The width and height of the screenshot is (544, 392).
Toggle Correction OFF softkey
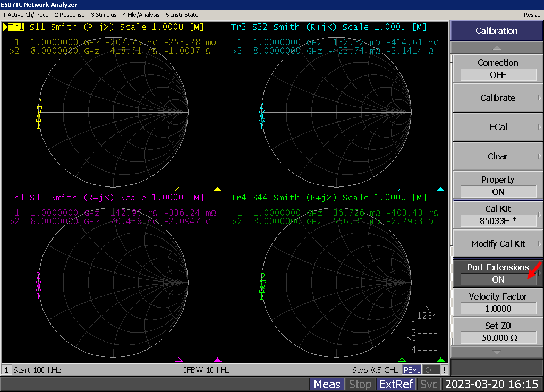tap(497, 69)
